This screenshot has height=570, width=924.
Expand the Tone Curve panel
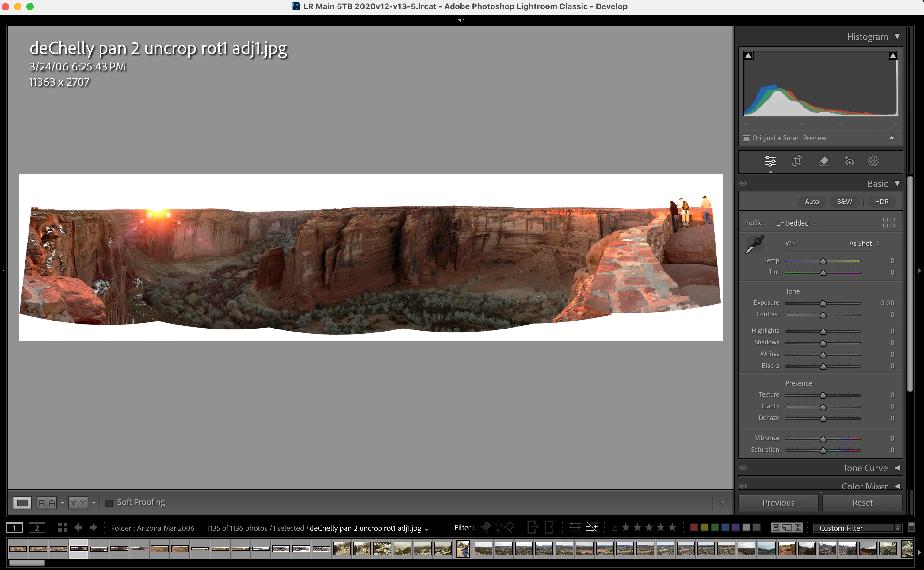point(897,468)
